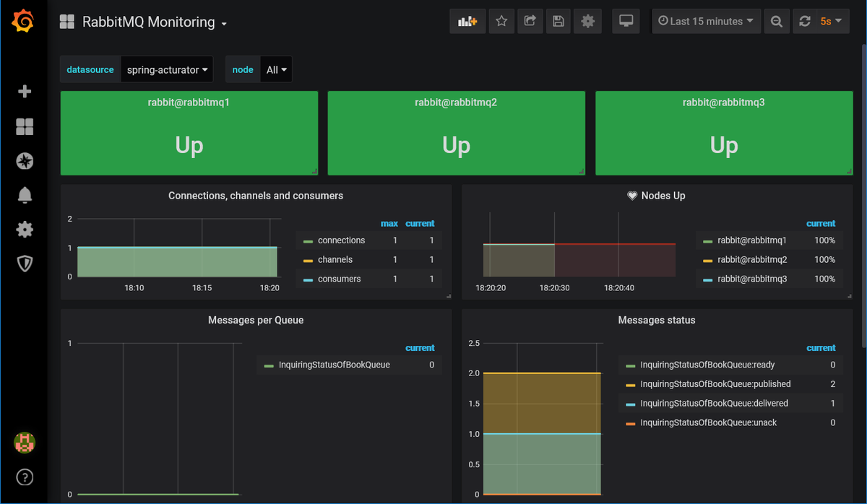
Task: Click the Create plus icon in sidebar
Action: pos(25,92)
